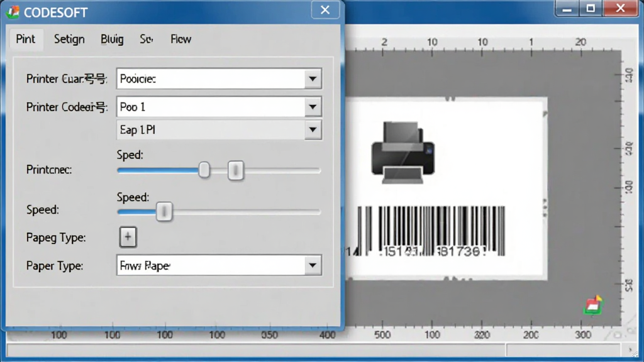This screenshot has width=644, height=362.
Task: Click the Fnw Pape combo box text
Action: pyautogui.click(x=145, y=266)
